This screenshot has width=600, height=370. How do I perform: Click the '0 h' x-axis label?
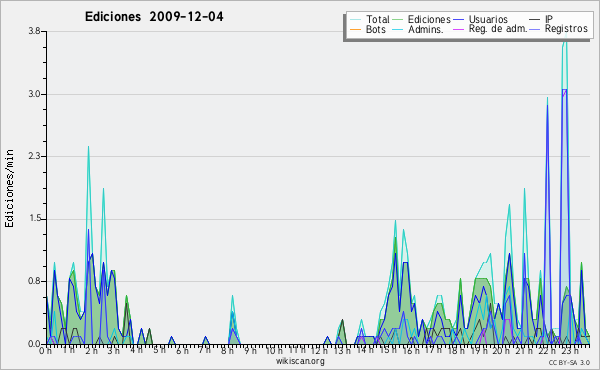[x=45, y=351]
